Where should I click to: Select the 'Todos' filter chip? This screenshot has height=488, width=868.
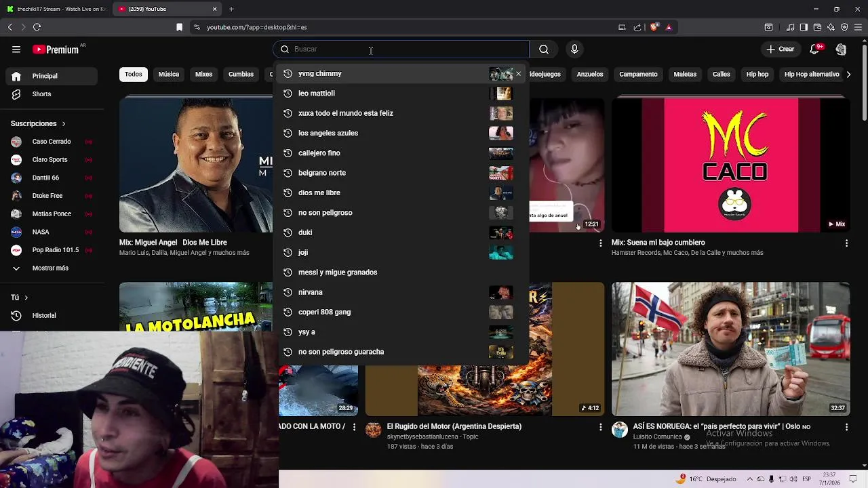(134, 74)
